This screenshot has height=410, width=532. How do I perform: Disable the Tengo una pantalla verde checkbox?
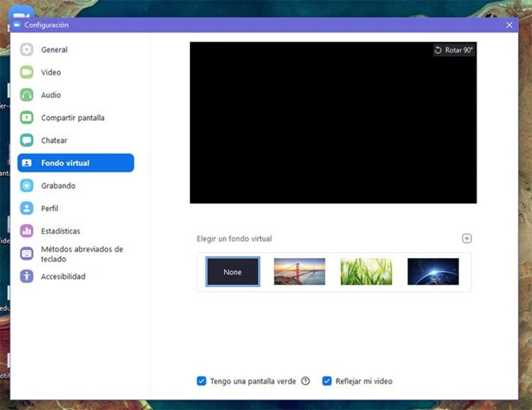(x=202, y=381)
